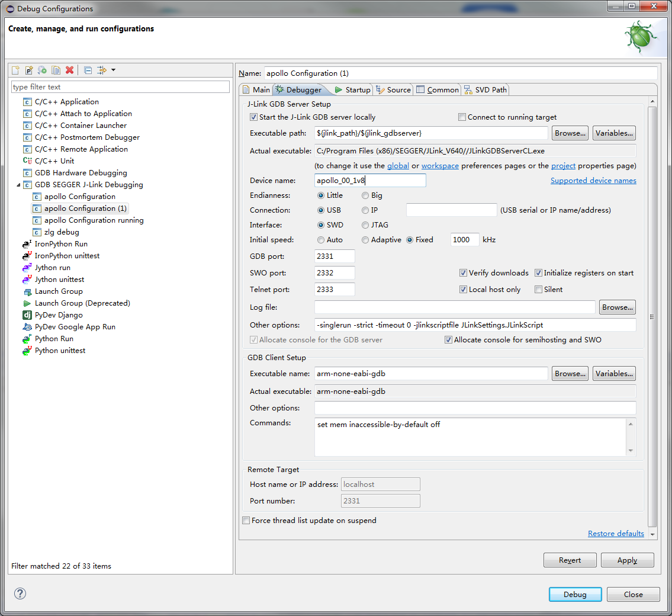Click the debugger panel vertical scrollbar
Viewport: 672px width, 616px height.
pyautogui.click(x=652, y=317)
